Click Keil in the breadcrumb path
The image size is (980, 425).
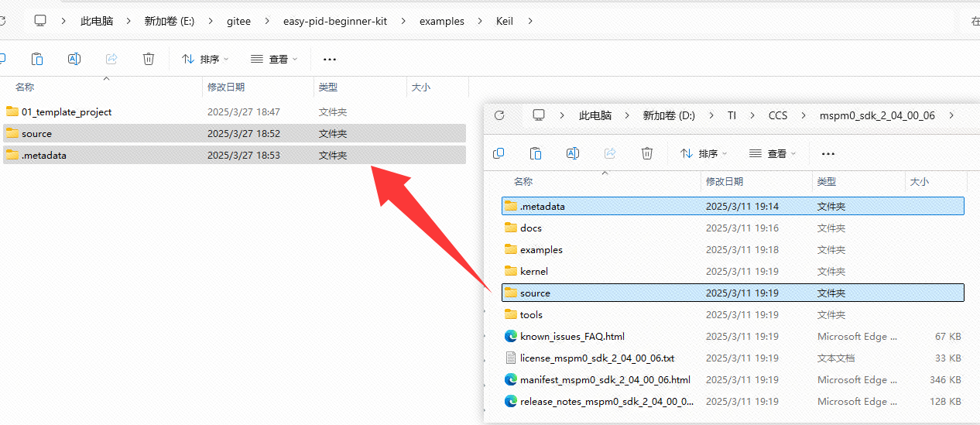505,21
